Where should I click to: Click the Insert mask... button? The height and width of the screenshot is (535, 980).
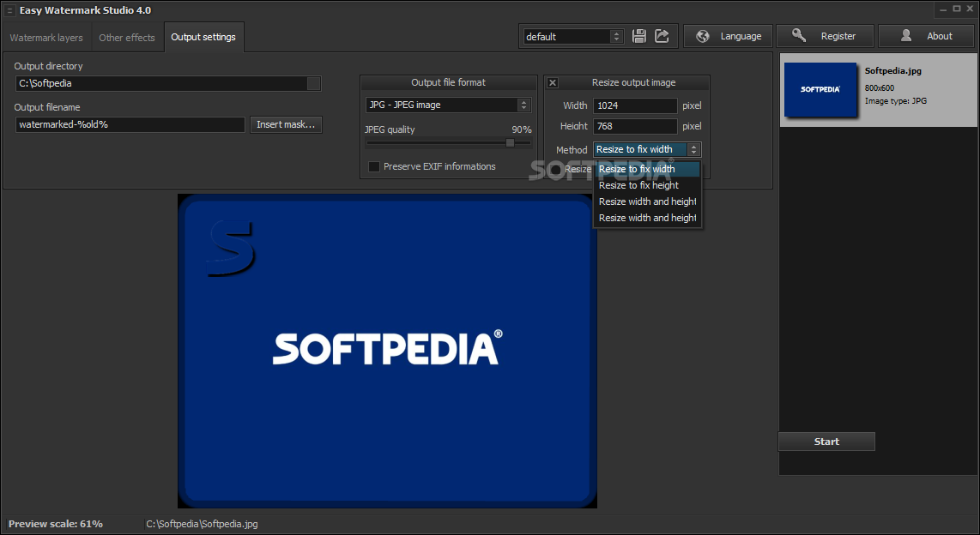click(286, 124)
